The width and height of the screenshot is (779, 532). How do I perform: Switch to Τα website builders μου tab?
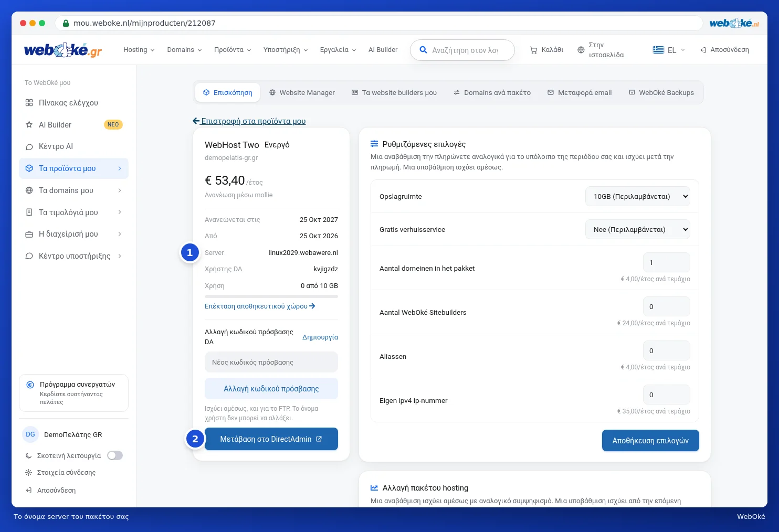(394, 93)
